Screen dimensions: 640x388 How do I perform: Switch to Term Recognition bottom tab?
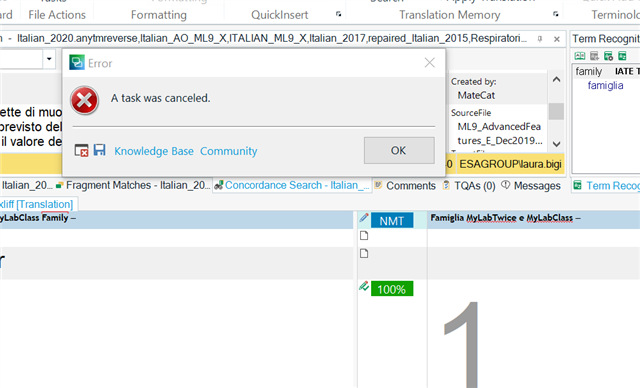pyautogui.click(x=607, y=186)
